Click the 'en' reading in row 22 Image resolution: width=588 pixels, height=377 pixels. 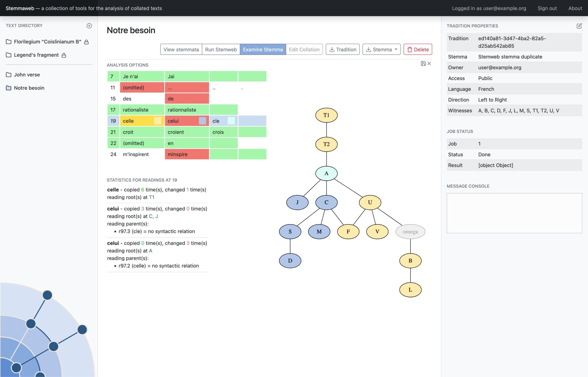[x=187, y=143]
